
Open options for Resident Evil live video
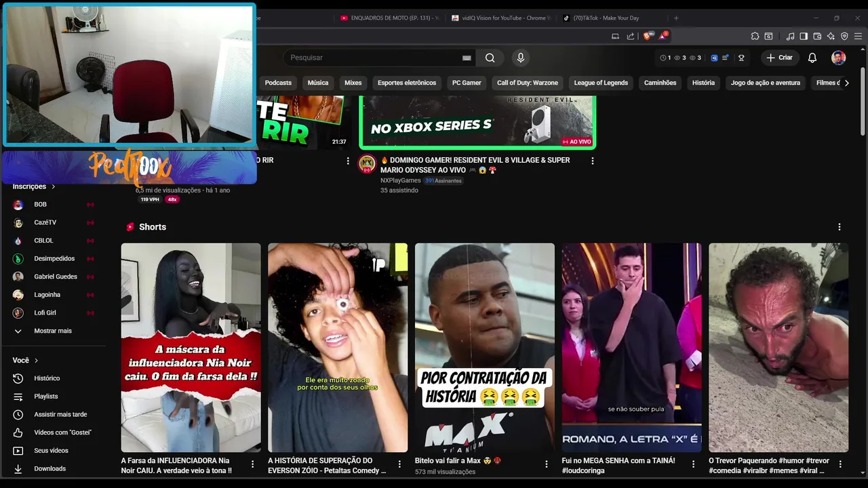592,161
